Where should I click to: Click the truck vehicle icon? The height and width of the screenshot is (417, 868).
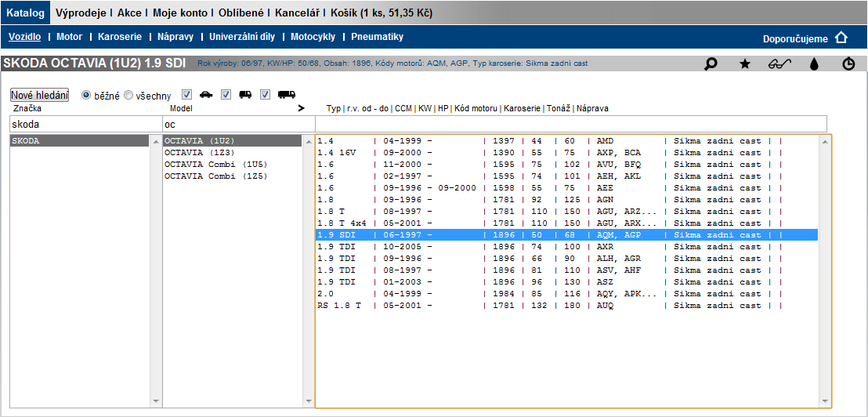[287, 95]
